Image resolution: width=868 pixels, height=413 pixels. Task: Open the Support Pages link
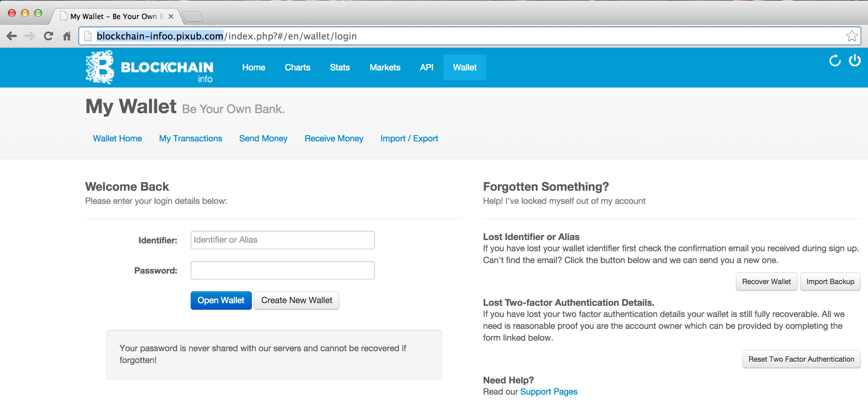[x=548, y=391]
